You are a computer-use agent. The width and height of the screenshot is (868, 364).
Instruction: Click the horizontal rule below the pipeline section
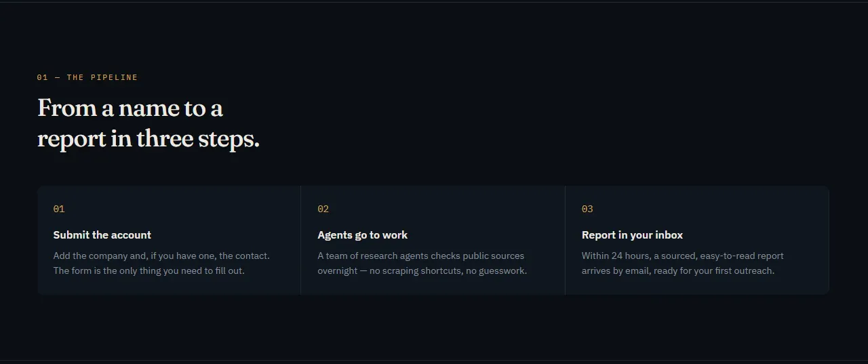point(434,360)
